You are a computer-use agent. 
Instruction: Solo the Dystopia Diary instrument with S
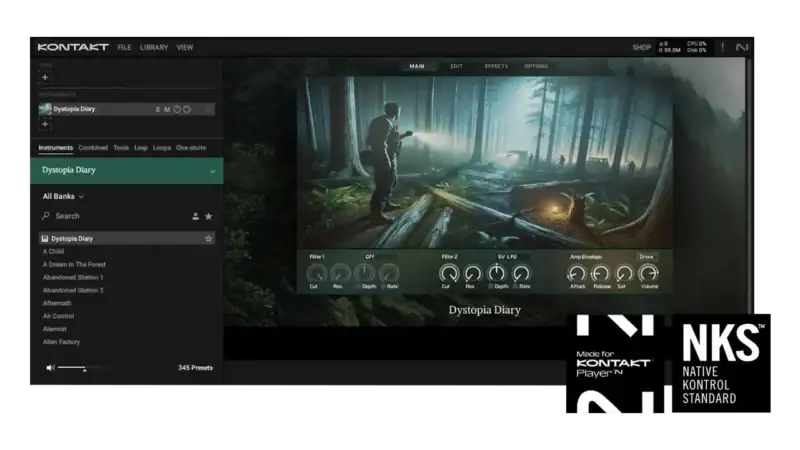(x=158, y=109)
